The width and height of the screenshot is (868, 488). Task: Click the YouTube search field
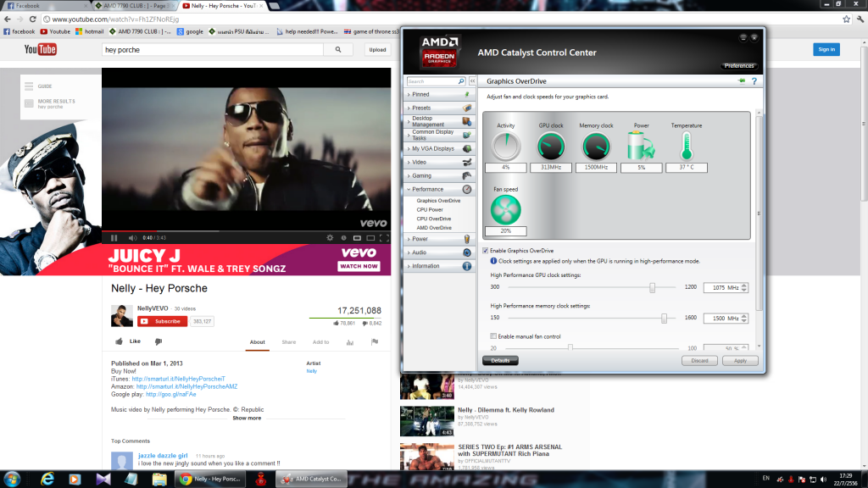point(213,50)
